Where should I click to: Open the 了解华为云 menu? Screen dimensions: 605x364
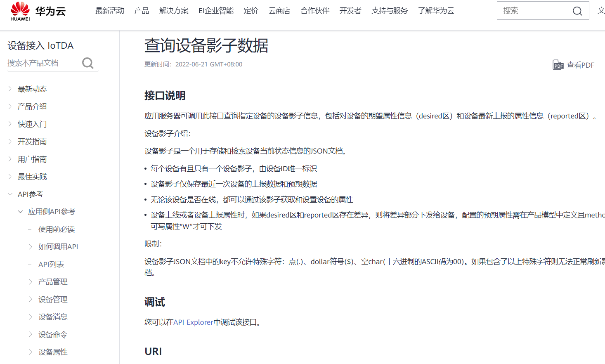click(436, 11)
